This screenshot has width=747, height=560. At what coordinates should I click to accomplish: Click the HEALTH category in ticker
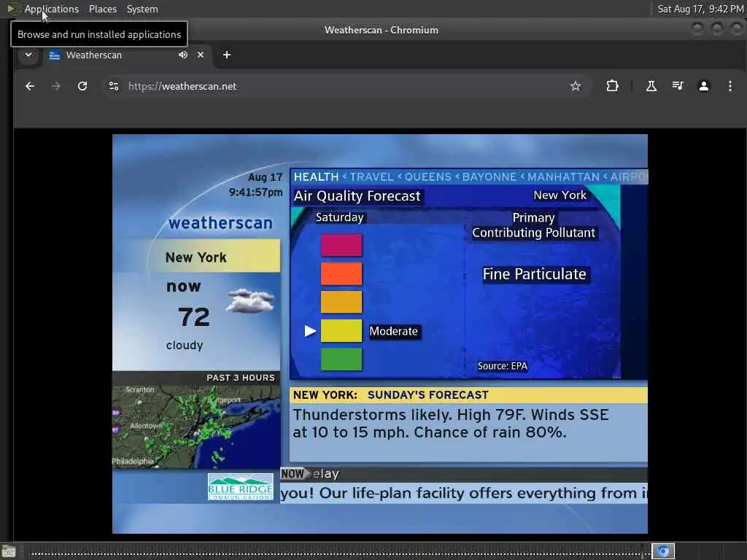click(x=316, y=177)
